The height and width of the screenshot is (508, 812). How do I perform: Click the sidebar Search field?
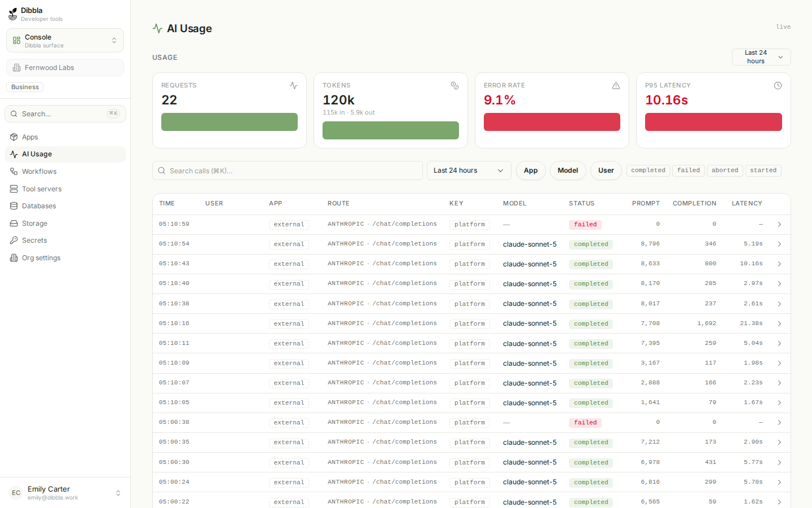65,114
